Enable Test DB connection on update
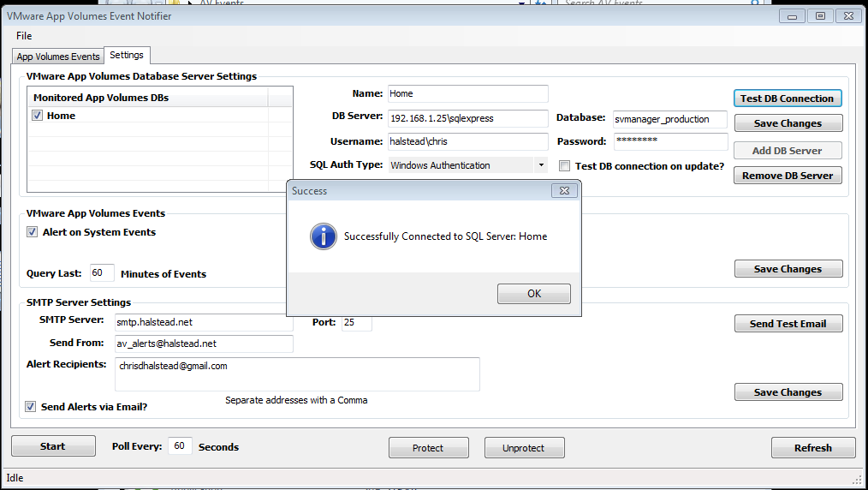 click(x=565, y=166)
